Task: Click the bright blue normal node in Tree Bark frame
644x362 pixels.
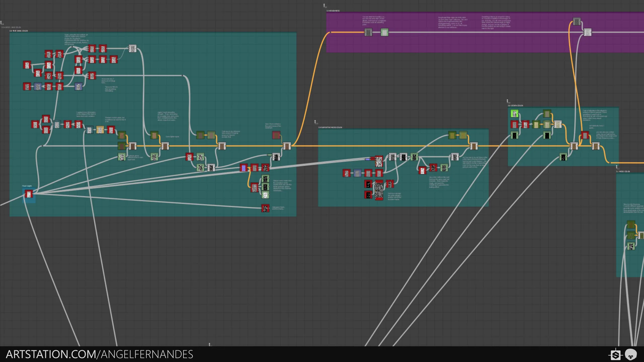Action: [x=244, y=168]
